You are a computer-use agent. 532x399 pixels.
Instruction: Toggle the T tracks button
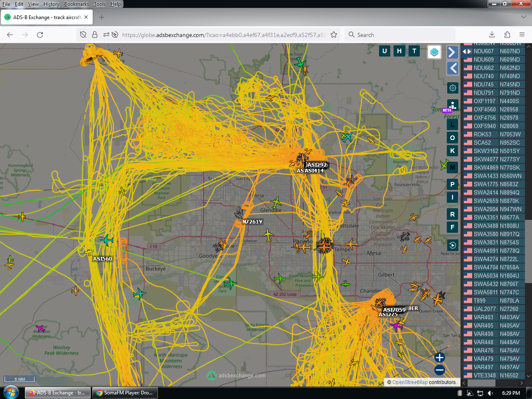coord(414,51)
